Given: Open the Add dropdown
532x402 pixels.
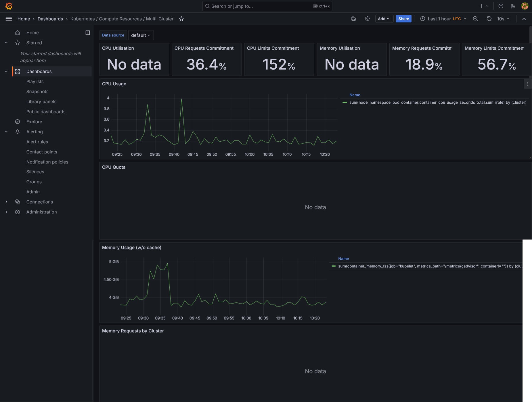Looking at the screenshot, I should (384, 19).
